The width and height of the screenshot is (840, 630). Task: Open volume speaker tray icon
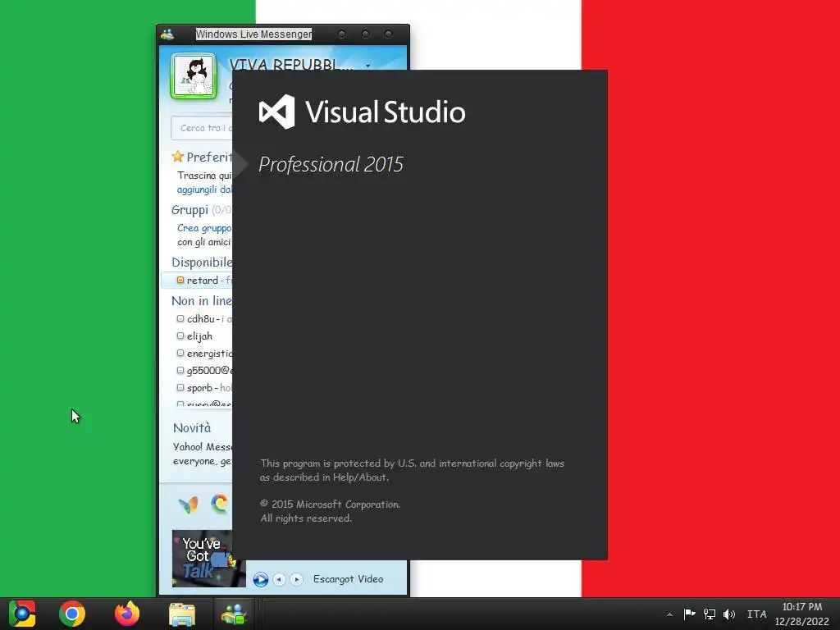[x=729, y=614]
